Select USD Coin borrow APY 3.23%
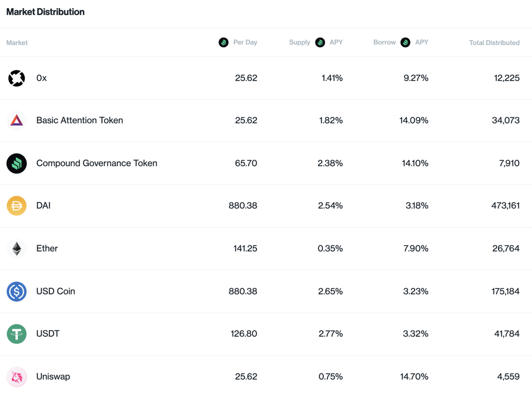Screen dimensions: 532x394 coord(417,291)
